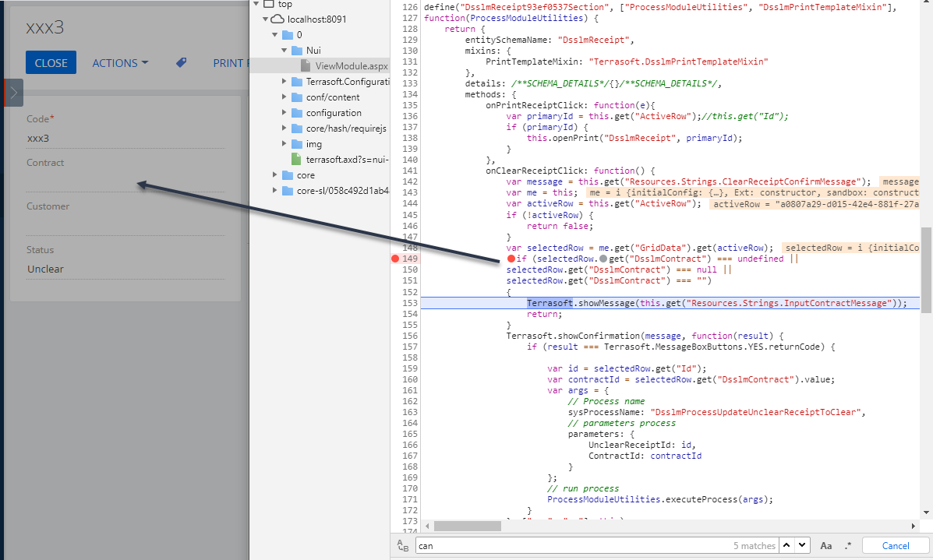This screenshot has width=933, height=560.
Task: Click horizontal scrollbar left arrow
Action: tap(426, 526)
